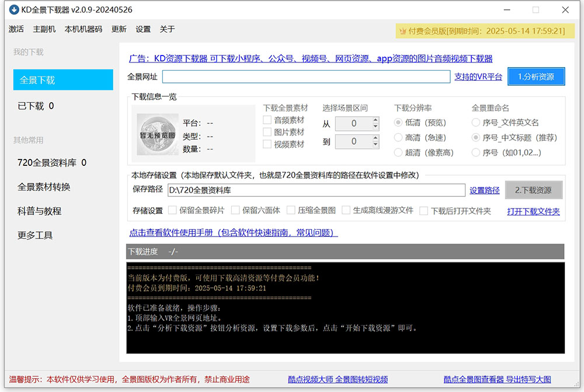Check the 保留全景碎片 option
Viewport: 584px width, 392px height.
click(x=172, y=211)
